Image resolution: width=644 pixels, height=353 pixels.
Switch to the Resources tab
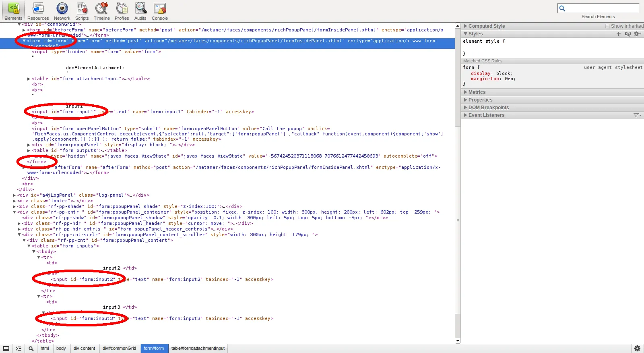point(38,11)
